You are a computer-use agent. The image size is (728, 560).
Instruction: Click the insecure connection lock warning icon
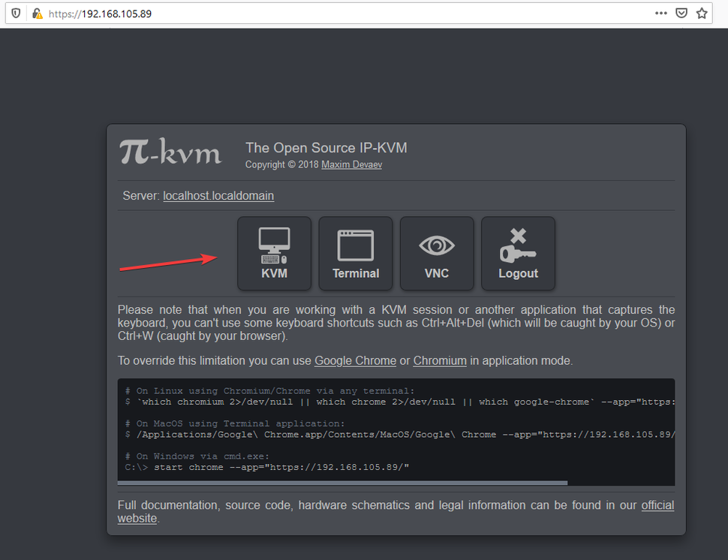point(36,13)
